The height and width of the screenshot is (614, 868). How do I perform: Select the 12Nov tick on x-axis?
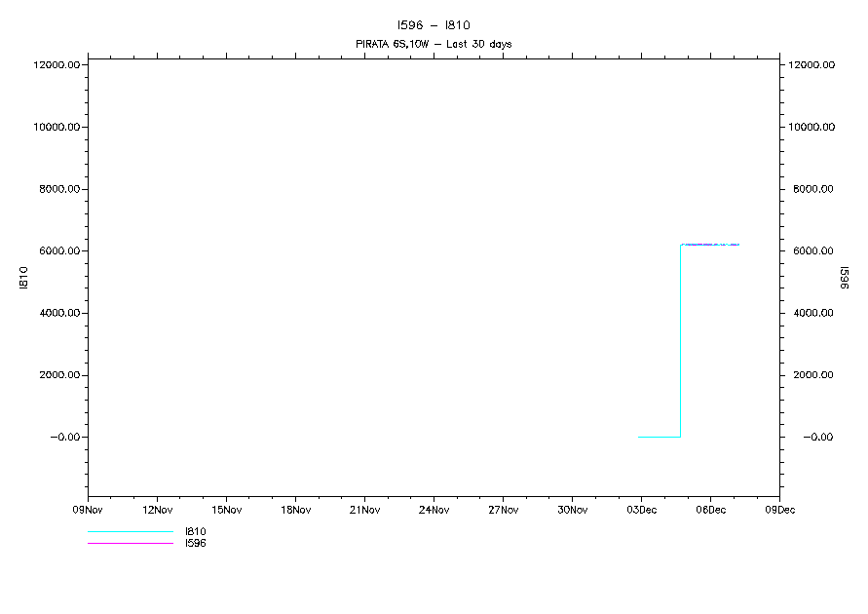pyautogui.click(x=157, y=510)
